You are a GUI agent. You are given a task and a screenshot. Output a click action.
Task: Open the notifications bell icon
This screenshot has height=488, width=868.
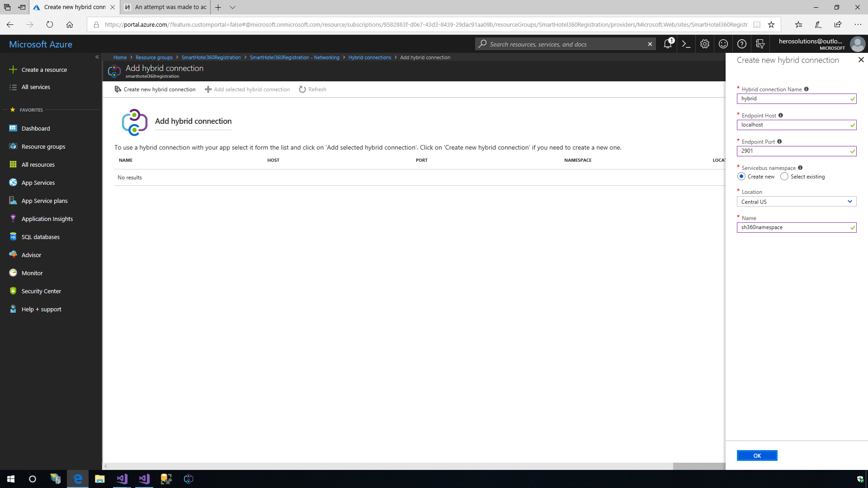(x=667, y=44)
